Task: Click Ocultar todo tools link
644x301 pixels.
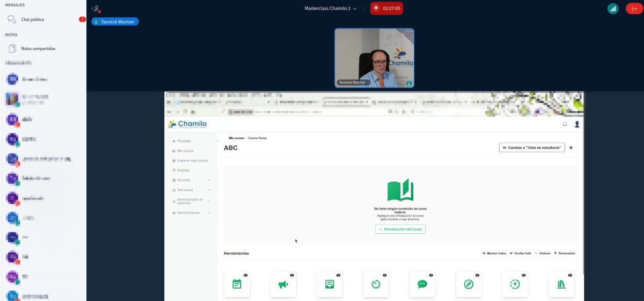Action: point(521,253)
